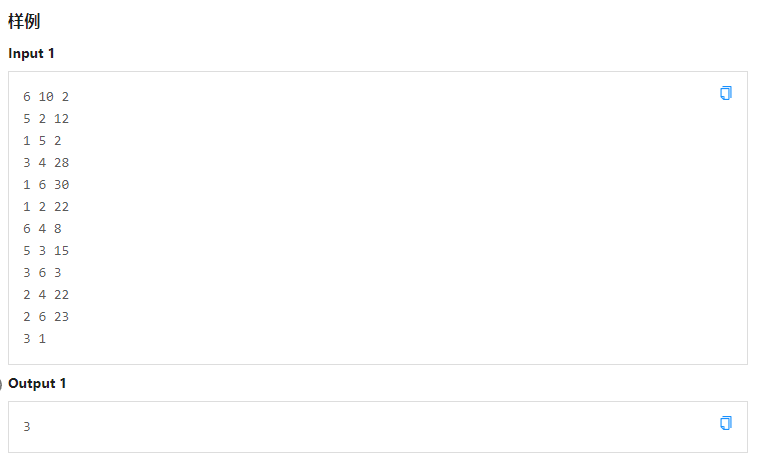The image size is (758, 457).
Task: Click the last input line 3 1
Action: pos(34,339)
